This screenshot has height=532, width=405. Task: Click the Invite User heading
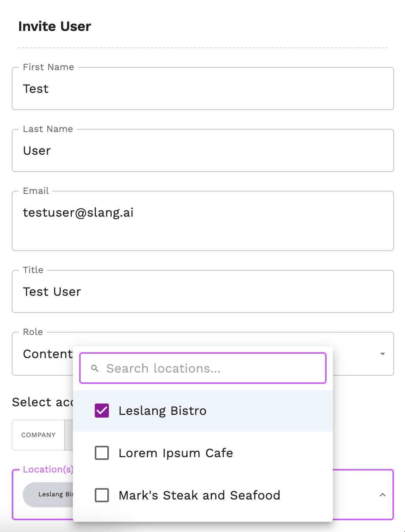54,26
